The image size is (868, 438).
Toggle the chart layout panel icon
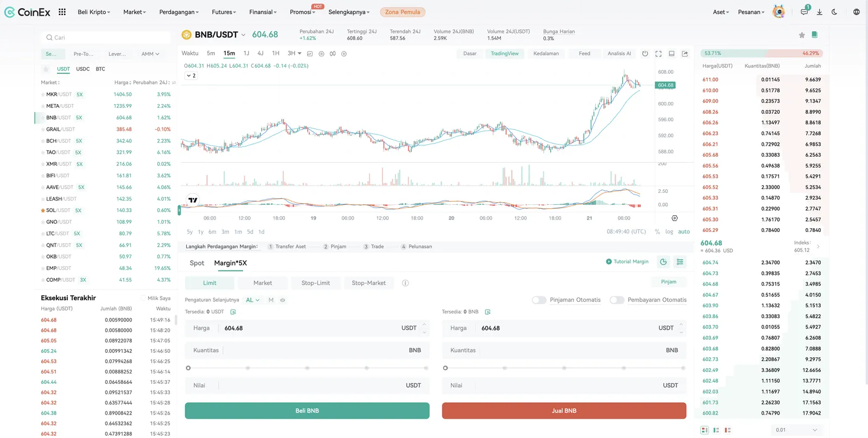coord(672,54)
